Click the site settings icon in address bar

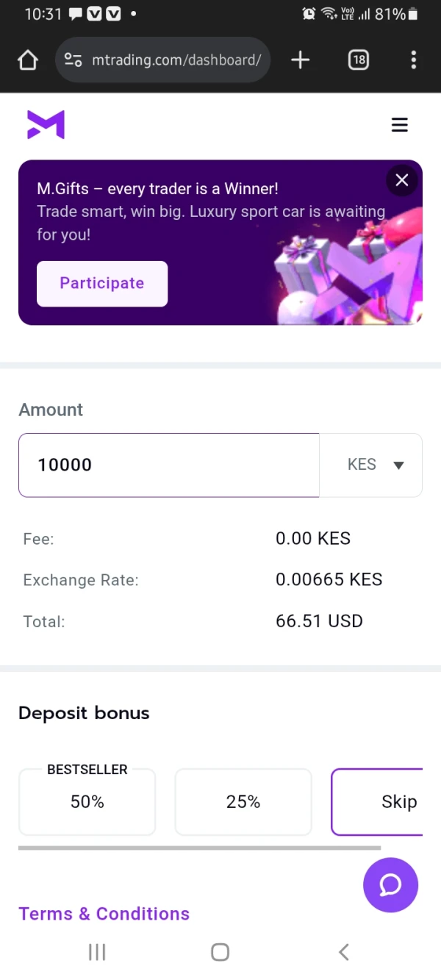point(73,60)
